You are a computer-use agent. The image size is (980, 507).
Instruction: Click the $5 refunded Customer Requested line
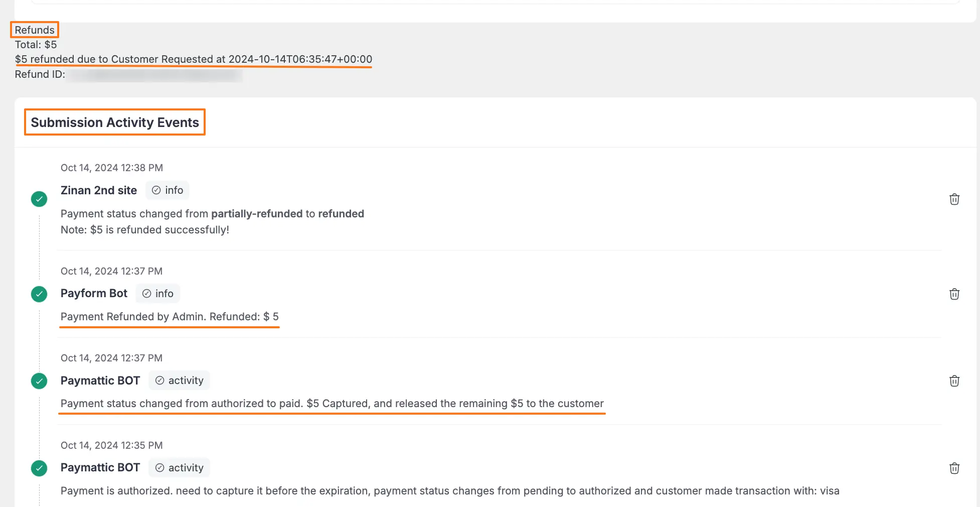[194, 59]
